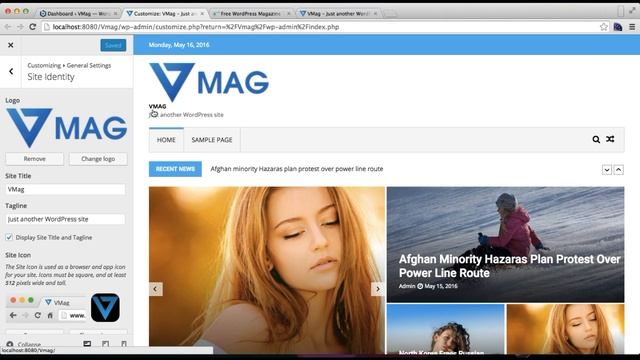Image resolution: width=640 pixels, height=360 pixels.
Task: Focus the Tagline input field
Action: (65, 219)
